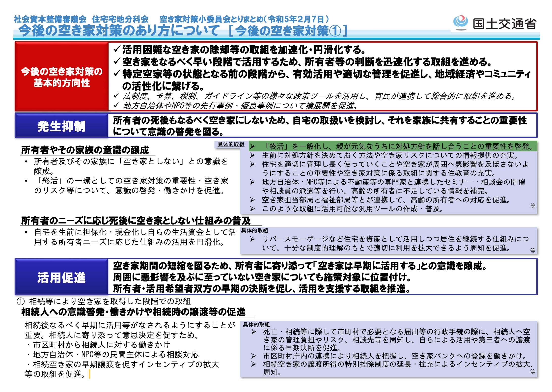Click the arrow bullet before このような取組に活用可能

[x=252, y=209]
